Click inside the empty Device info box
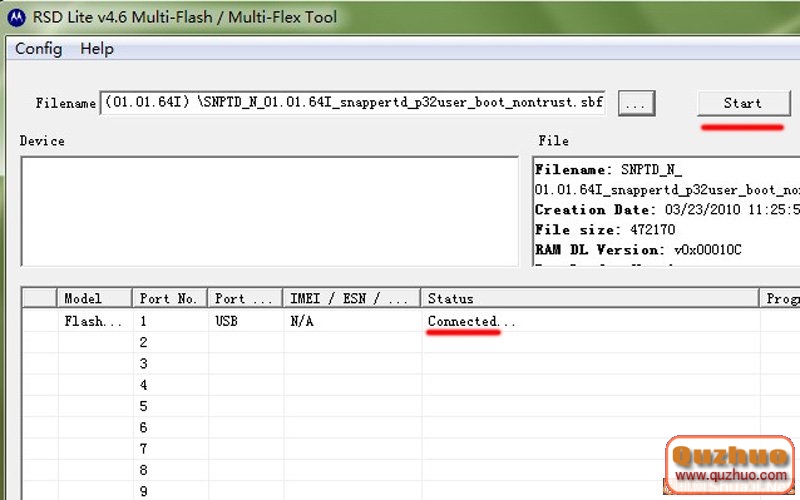The image size is (800, 500). coord(269,211)
